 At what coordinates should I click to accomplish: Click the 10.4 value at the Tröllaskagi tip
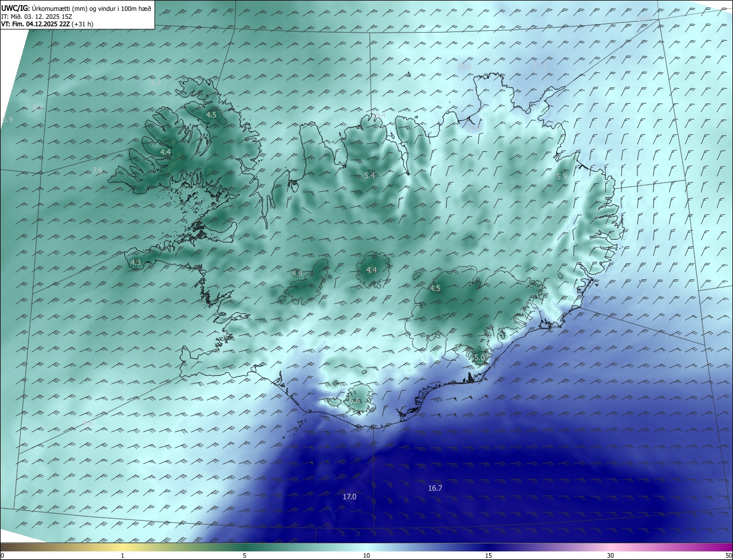click(380, 115)
